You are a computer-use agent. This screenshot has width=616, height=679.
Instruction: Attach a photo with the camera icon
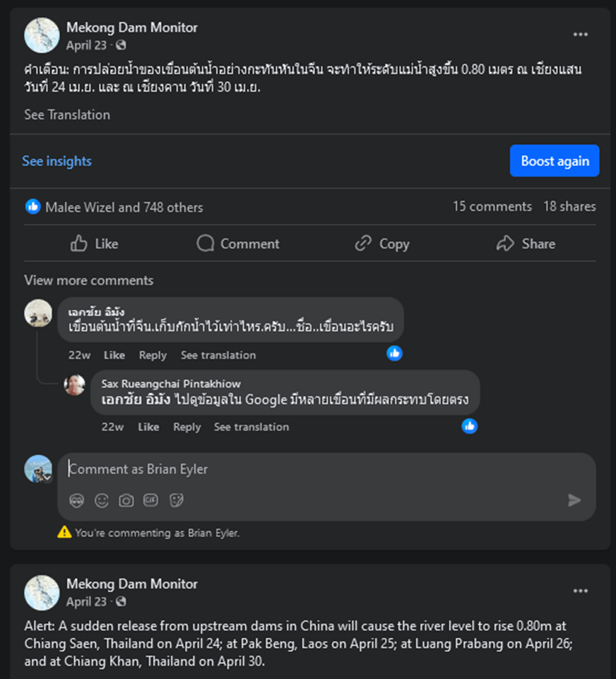[x=126, y=500]
